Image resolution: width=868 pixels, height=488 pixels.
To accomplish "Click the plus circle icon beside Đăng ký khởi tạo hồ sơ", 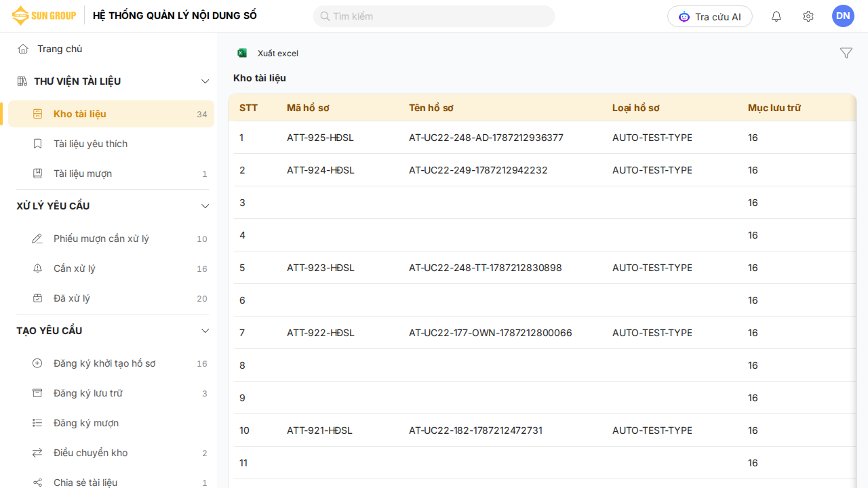I will pyautogui.click(x=38, y=363).
